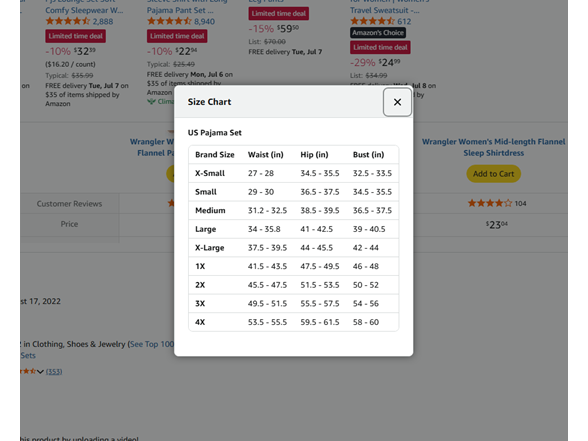Open the Travel Sweatsuit product link
588x441 pixels.
(385, 10)
